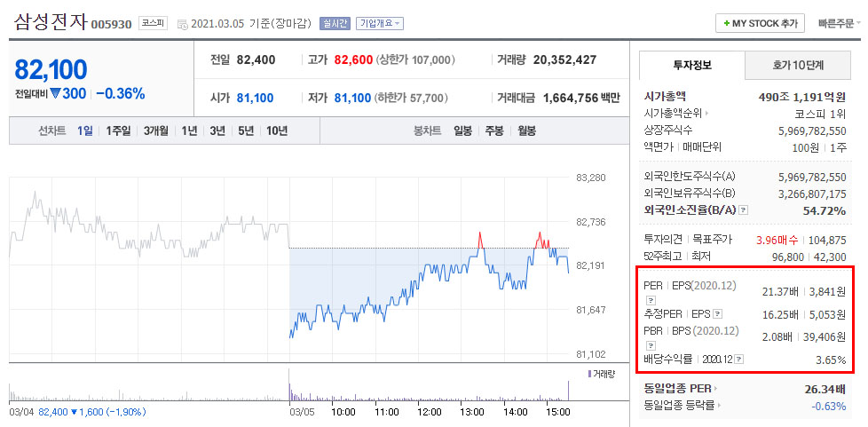
Task: Click the 동일업종 PER value 26.34배
Action: click(x=825, y=389)
